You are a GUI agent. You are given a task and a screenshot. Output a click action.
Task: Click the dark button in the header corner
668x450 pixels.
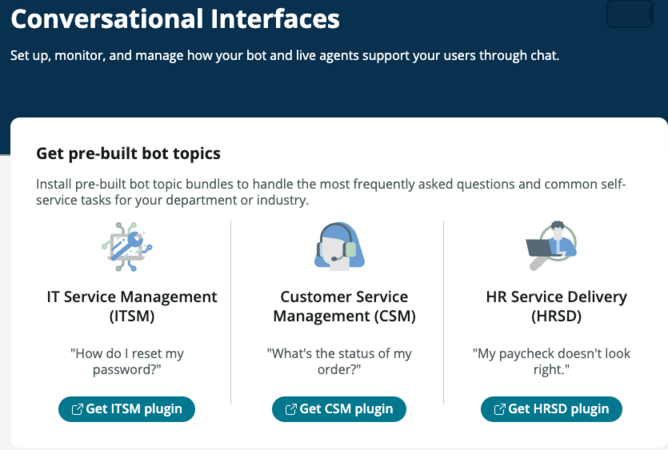coord(630,14)
